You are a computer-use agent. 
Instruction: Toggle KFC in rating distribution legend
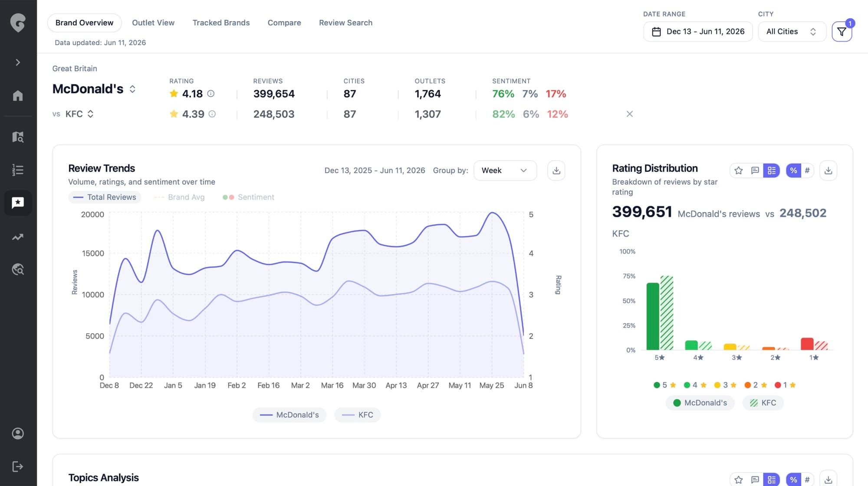point(763,403)
